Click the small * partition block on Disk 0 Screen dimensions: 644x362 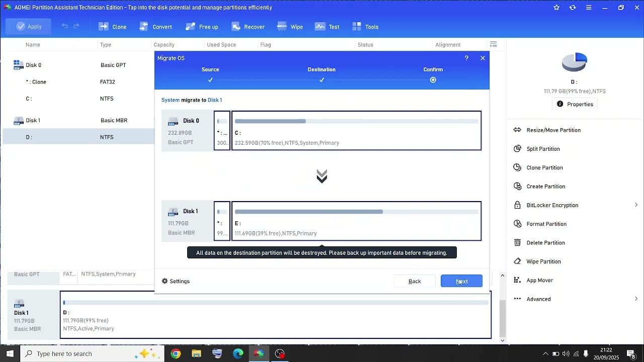pos(222,131)
